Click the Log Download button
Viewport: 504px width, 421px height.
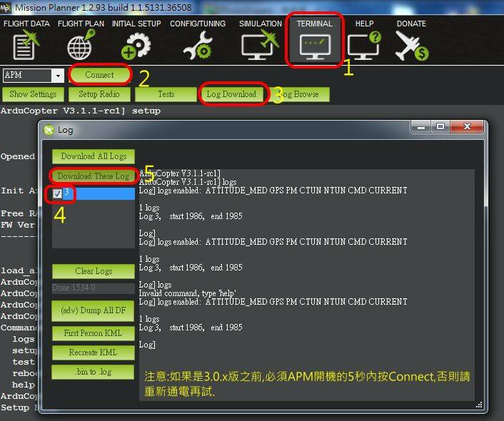pos(232,94)
